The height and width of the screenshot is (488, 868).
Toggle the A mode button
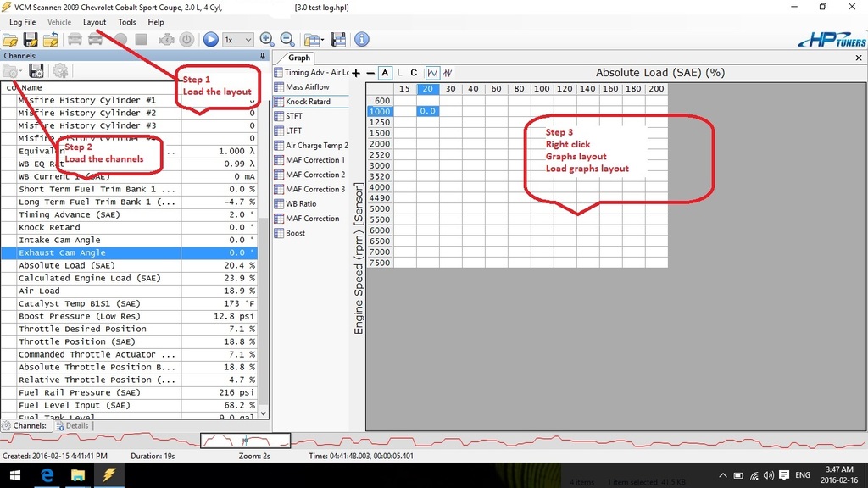pos(385,73)
